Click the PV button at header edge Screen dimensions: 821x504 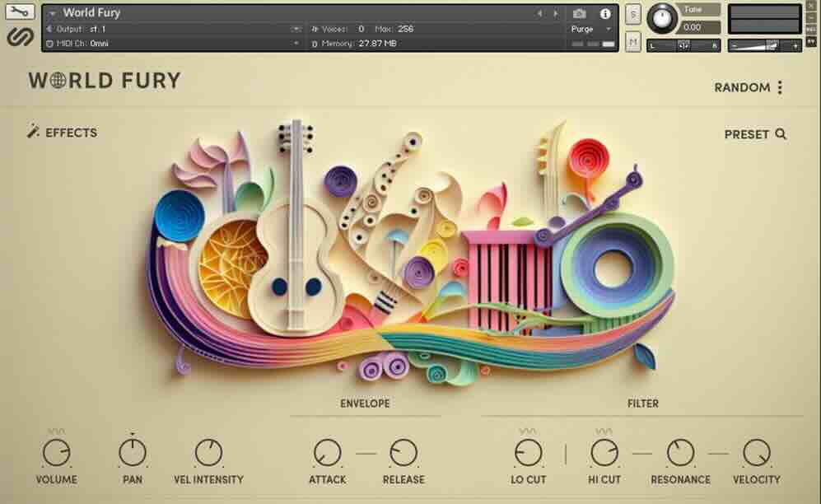812,42
